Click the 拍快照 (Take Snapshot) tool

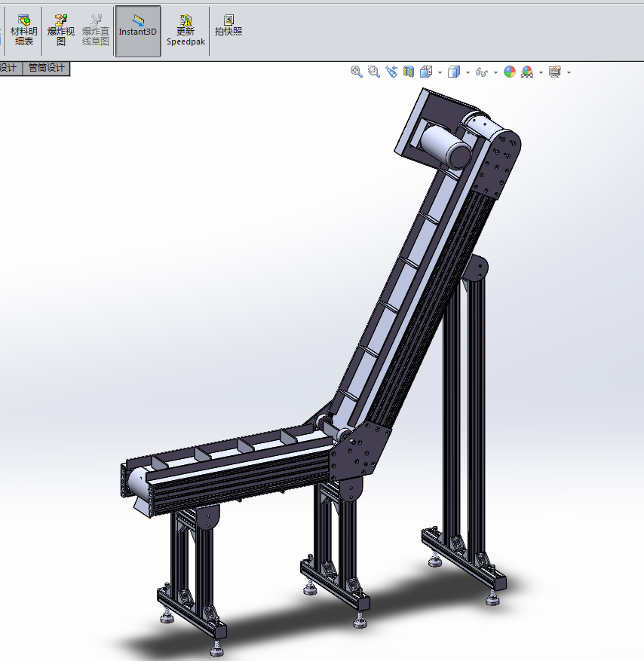(228, 26)
